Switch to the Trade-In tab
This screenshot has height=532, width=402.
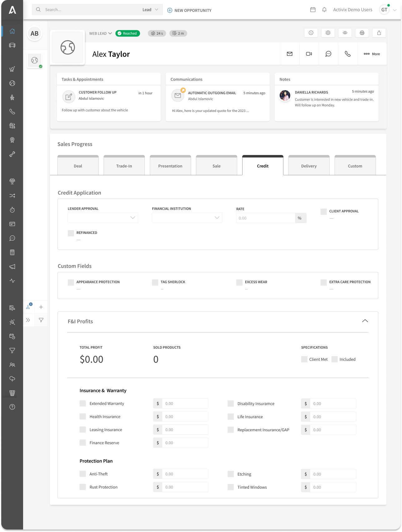124,166
